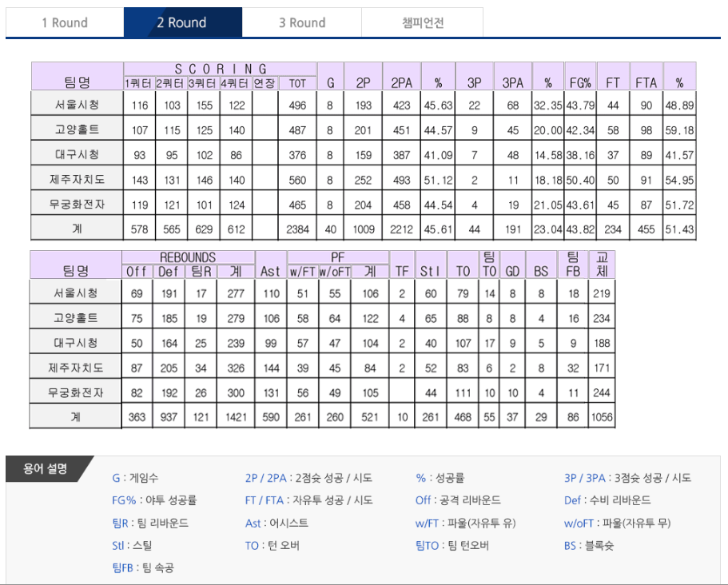
Task: Click the 3PA column header
Action: (x=512, y=77)
